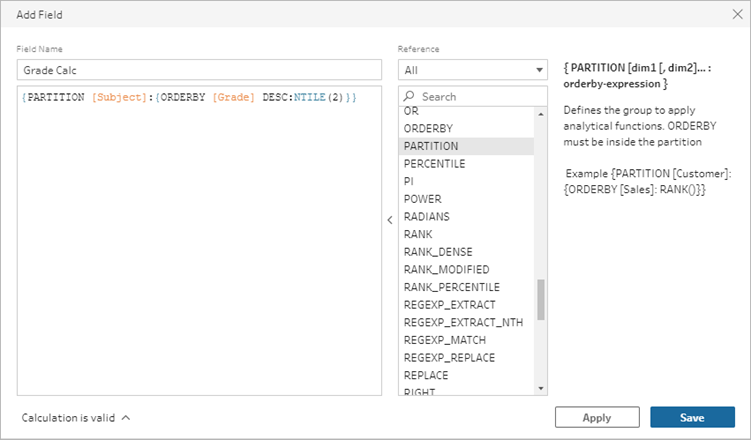The height and width of the screenshot is (440, 751).
Task: Click the reference list scroll-up arrow
Action: [541, 114]
